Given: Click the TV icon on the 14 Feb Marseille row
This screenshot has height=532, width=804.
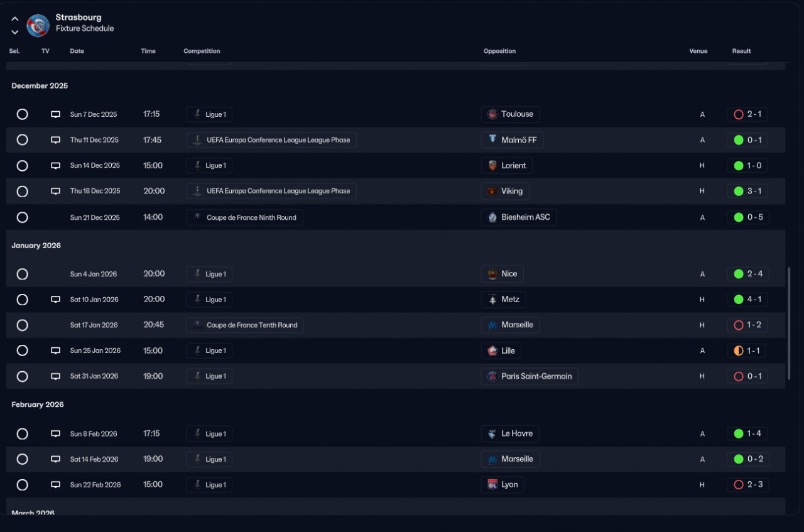Looking at the screenshot, I should [x=56, y=459].
